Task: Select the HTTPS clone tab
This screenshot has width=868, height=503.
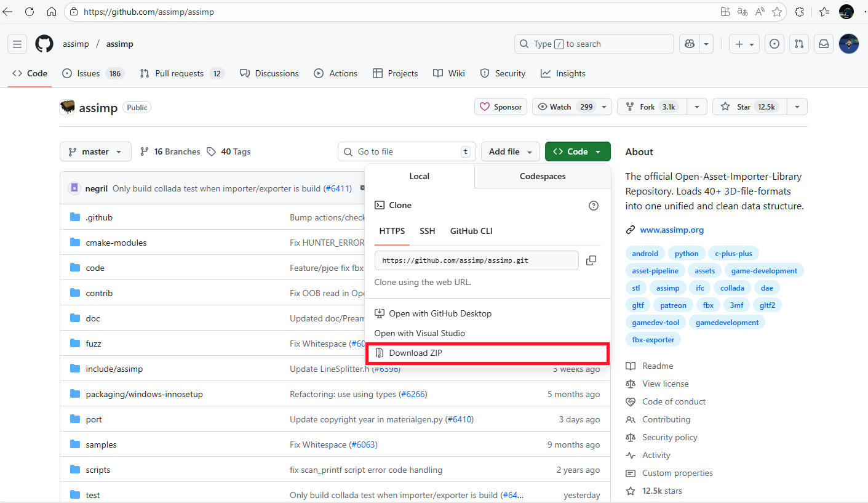Action: click(x=392, y=231)
